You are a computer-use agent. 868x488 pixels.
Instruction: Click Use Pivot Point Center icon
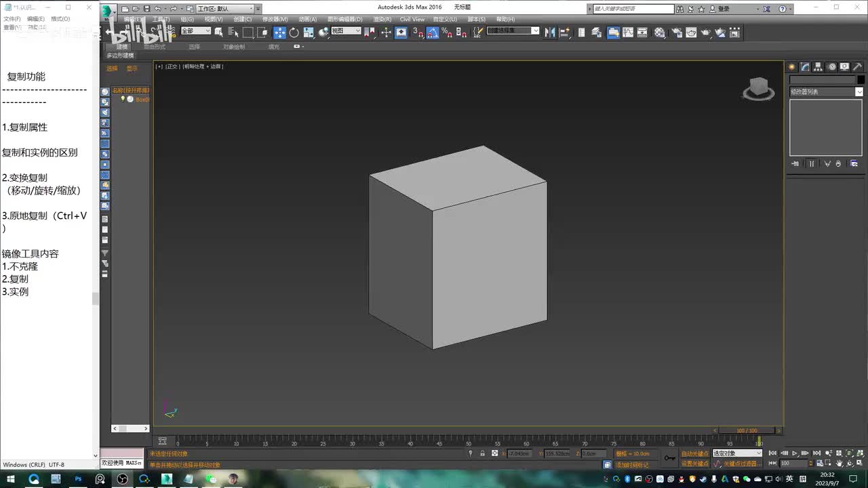370,33
